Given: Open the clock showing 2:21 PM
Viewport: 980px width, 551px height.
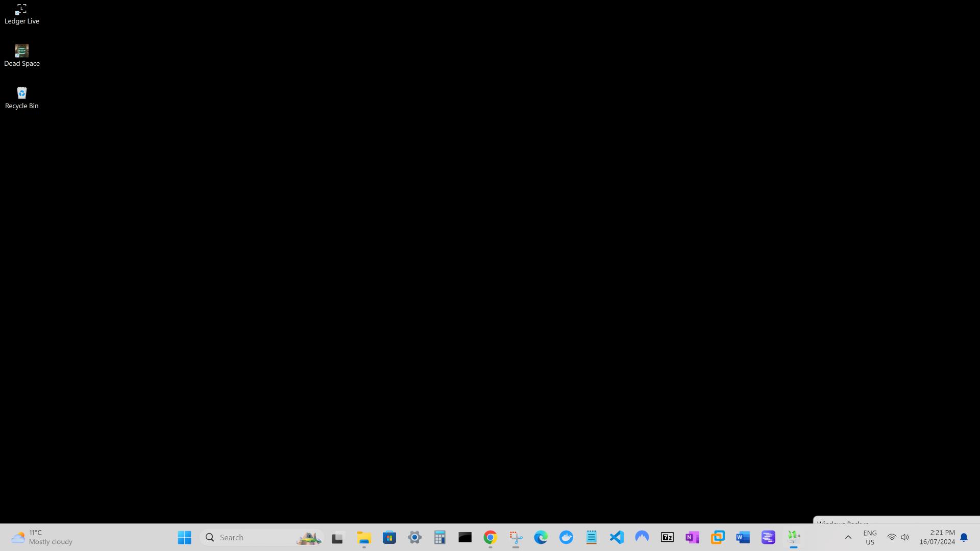Looking at the screenshot, I should 937,537.
